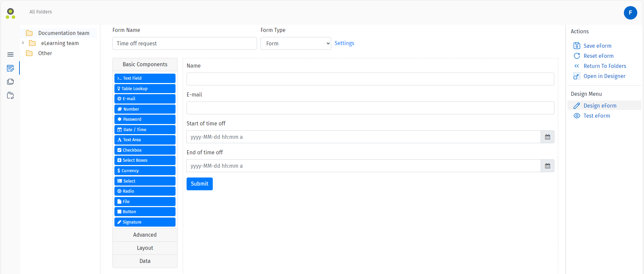Select the Select Boxes component
This screenshot has width=644, height=274.
[x=145, y=160]
